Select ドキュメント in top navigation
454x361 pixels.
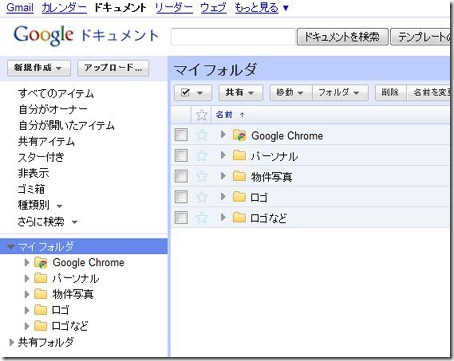pyautogui.click(x=120, y=7)
